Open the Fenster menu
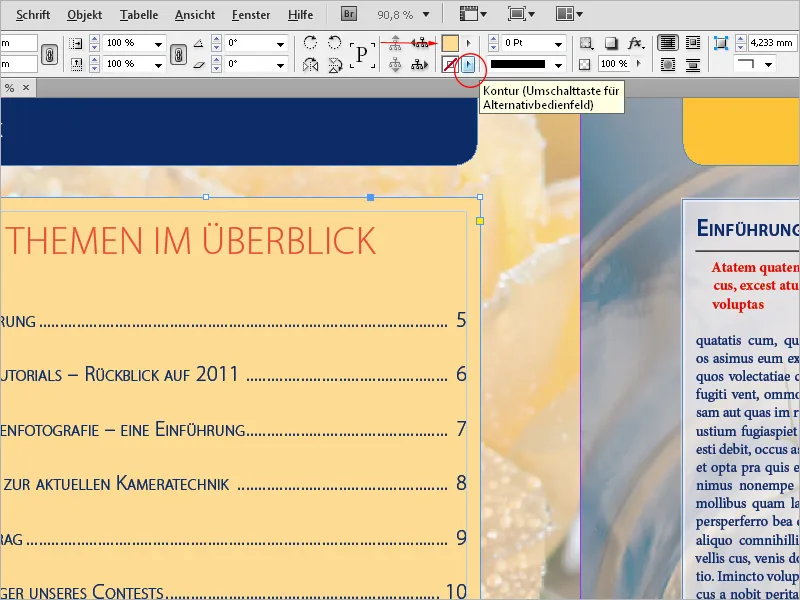 251,15
